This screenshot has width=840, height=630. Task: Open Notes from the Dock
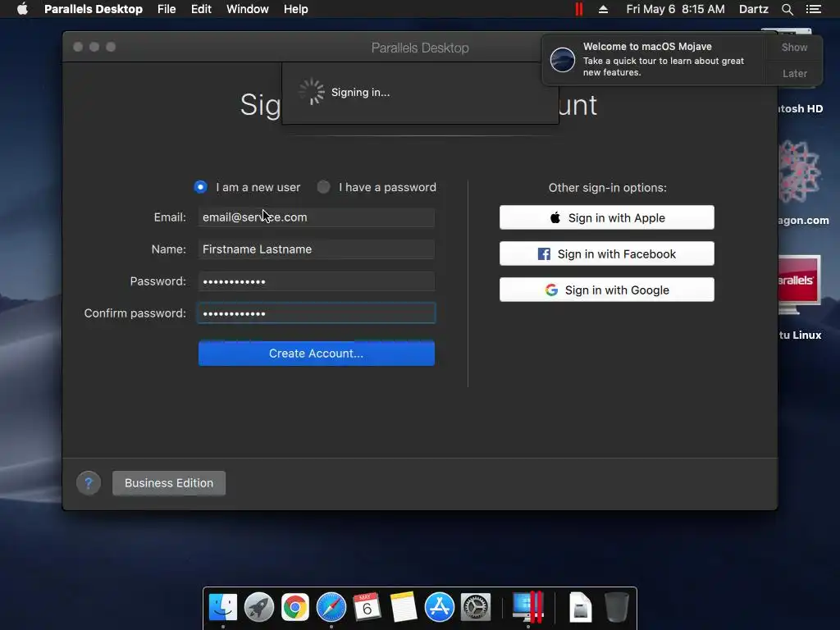(404, 608)
